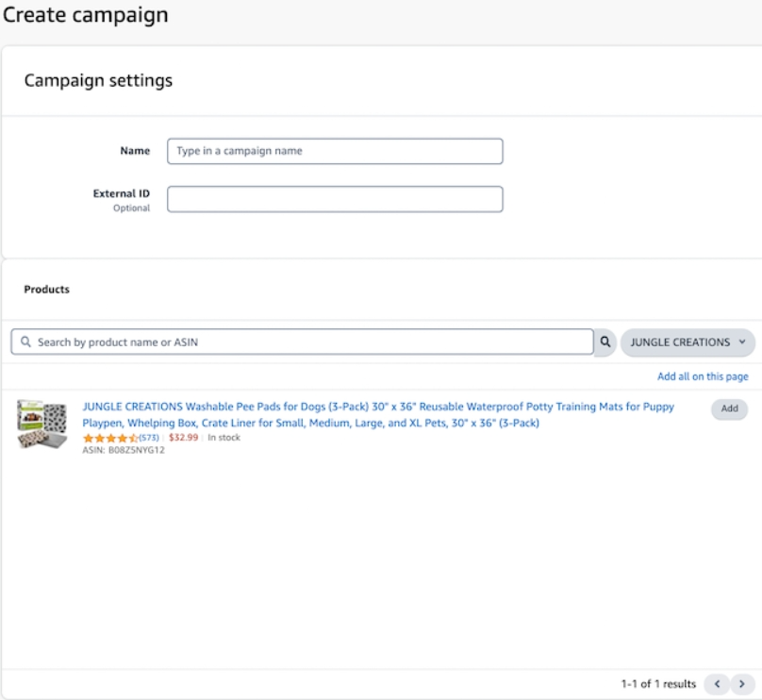Open the JUNGLE CREATIONS vendor dropdown

[x=687, y=342]
